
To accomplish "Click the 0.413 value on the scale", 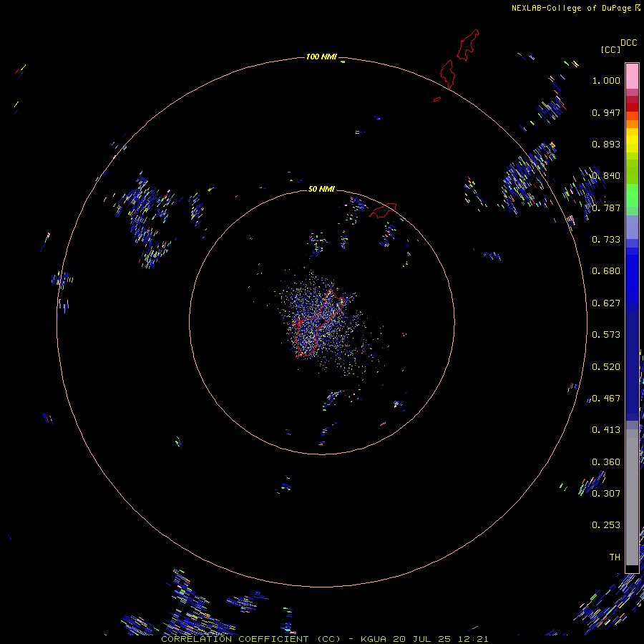I will pos(606,430).
